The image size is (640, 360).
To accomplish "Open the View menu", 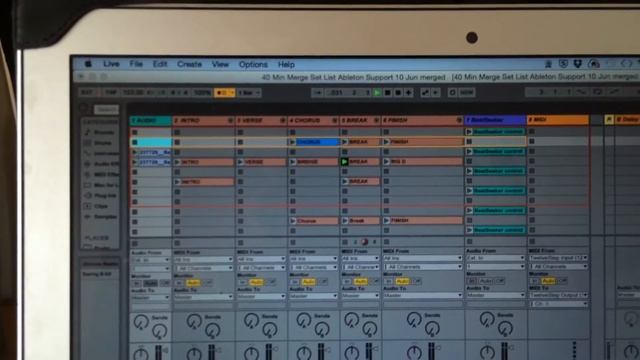I will click(x=220, y=64).
